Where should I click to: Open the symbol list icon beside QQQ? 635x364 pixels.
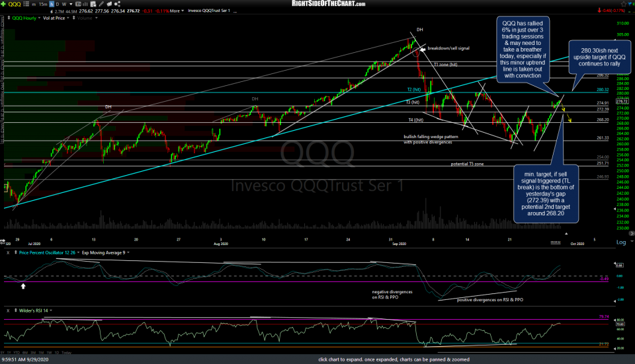[x=26, y=4]
